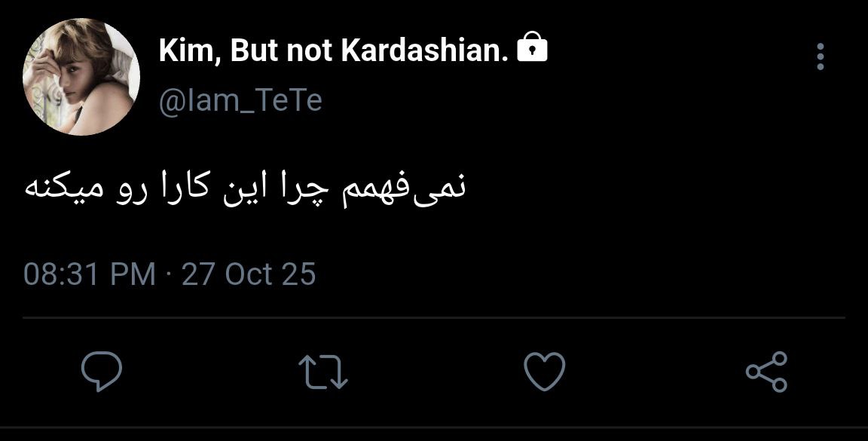Like the tweet with the heart icon
The height and width of the screenshot is (441, 868).
[544, 372]
